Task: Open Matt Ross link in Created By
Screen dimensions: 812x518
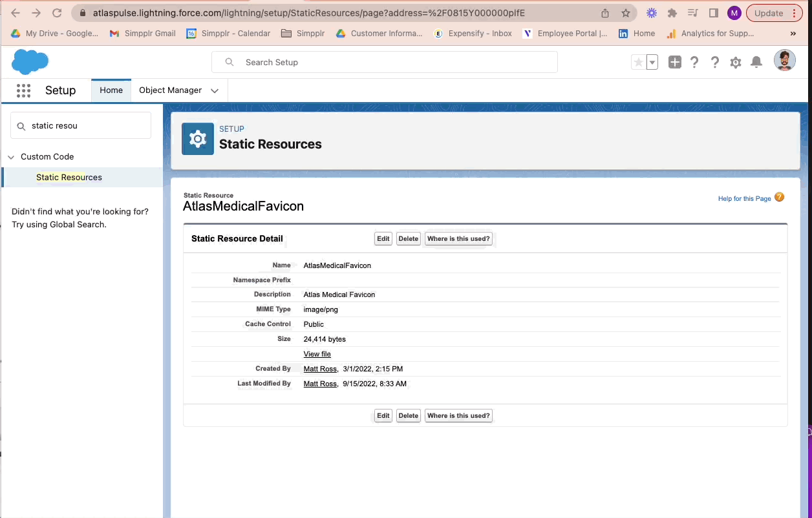Action: tap(320, 369)
